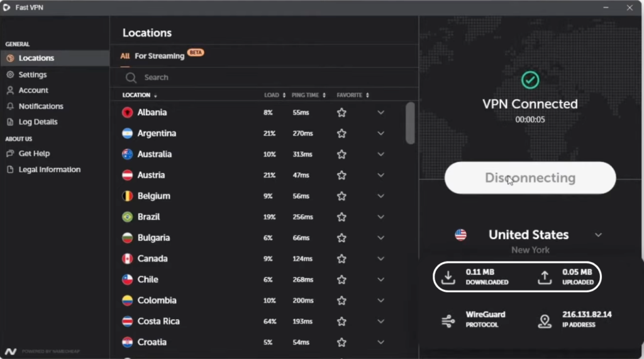Click the Croatia flag icon
644x359 pixels.
pos(127,342)
